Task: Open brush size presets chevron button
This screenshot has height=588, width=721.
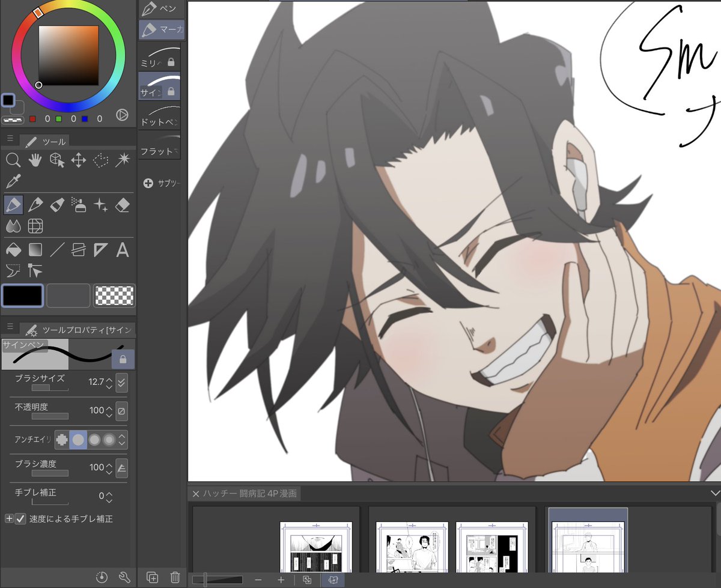Action: point(121,382)
